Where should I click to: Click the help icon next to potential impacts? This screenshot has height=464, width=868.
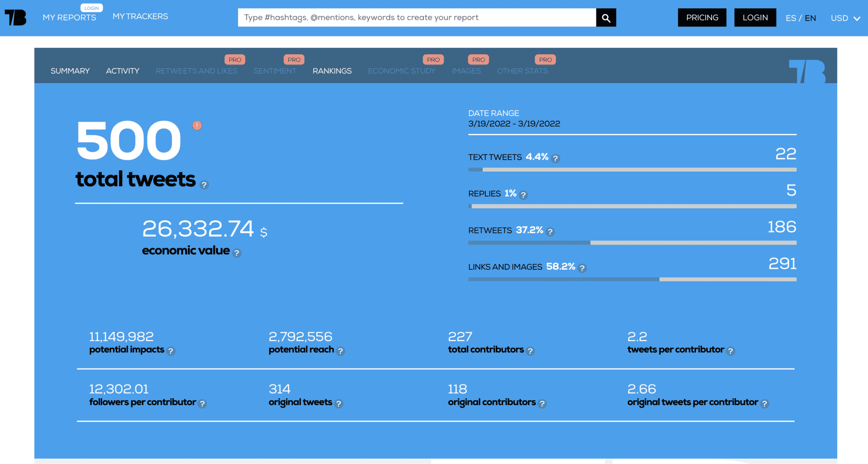(x=171, y=351)
